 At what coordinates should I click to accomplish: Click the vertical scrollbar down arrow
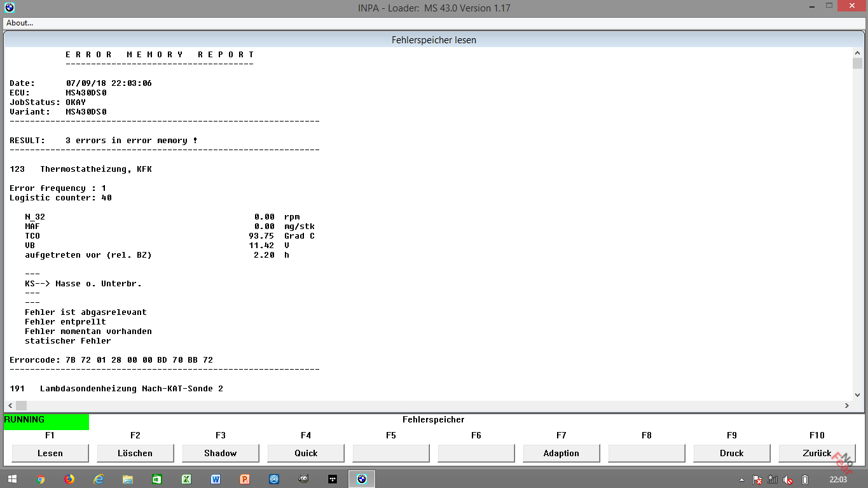coord(857,394)
